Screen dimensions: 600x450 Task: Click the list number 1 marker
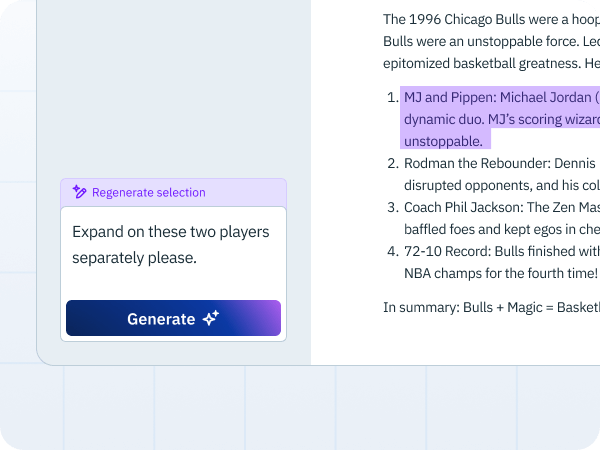[393, 97]
